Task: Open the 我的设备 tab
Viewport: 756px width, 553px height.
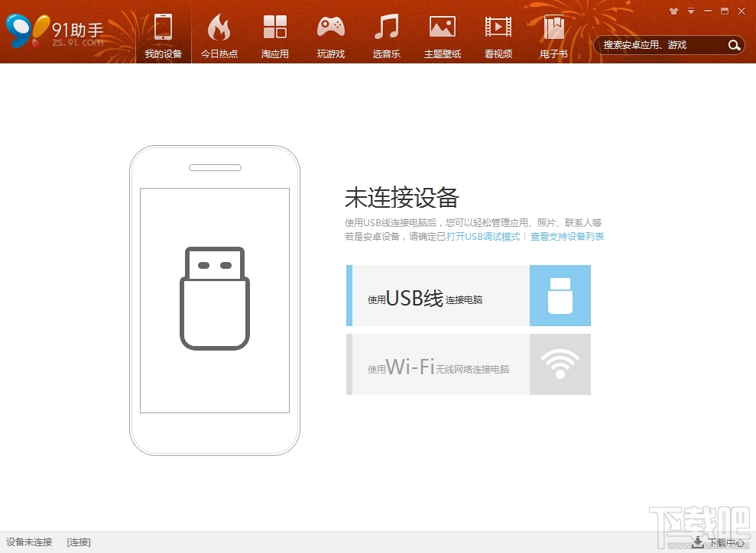Action: [164, 36]
